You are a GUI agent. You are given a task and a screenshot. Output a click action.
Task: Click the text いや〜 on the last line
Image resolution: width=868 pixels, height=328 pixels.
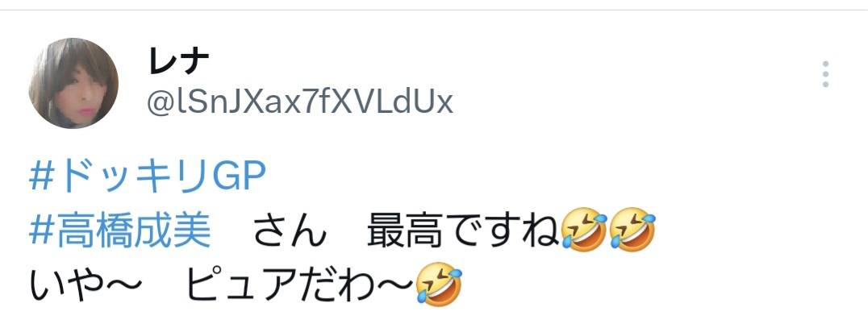click(85, 286)
